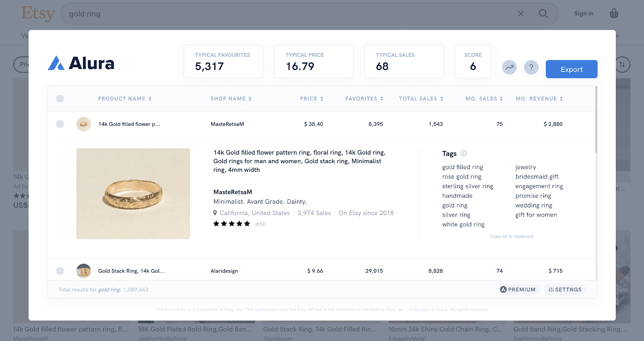Click the Etsy sort arrows button behind popup
Screen dimensions: 644x341
622,64
